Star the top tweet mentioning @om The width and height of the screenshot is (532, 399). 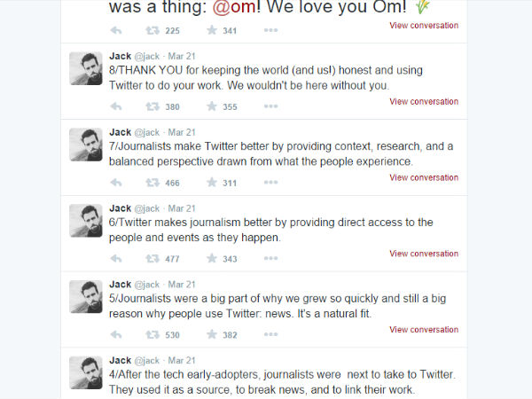coord(212,30)
